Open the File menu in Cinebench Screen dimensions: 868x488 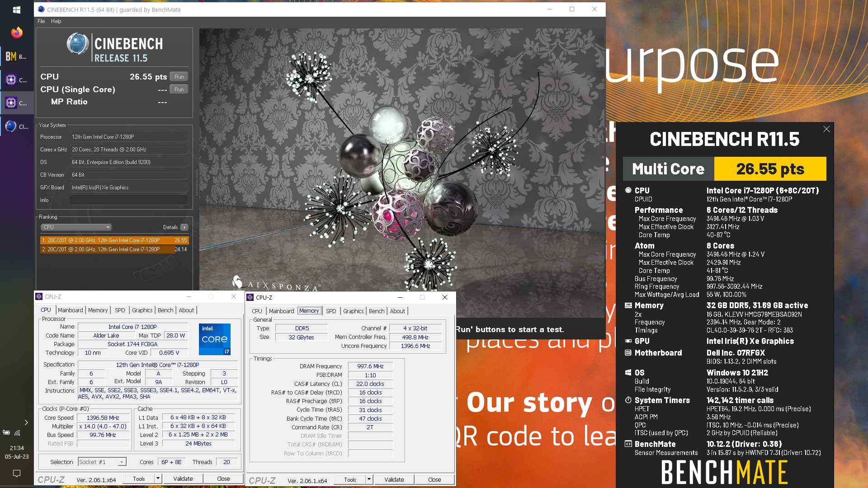pyautogui.click(x=41, y=21)
